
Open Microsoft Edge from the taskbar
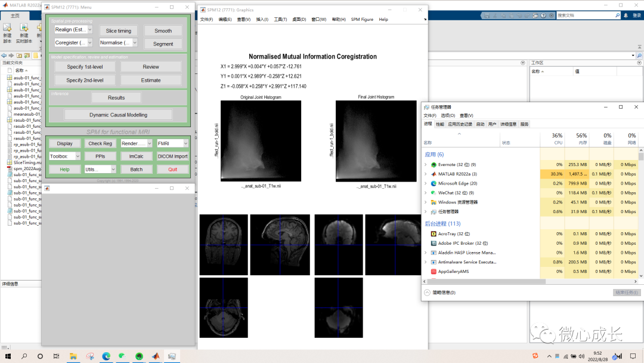(106, 356)
